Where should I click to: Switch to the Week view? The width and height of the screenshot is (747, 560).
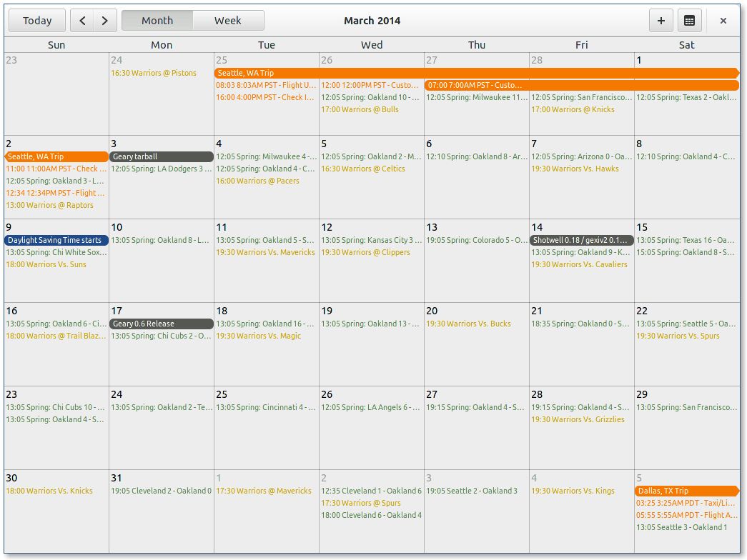[227, 20]
